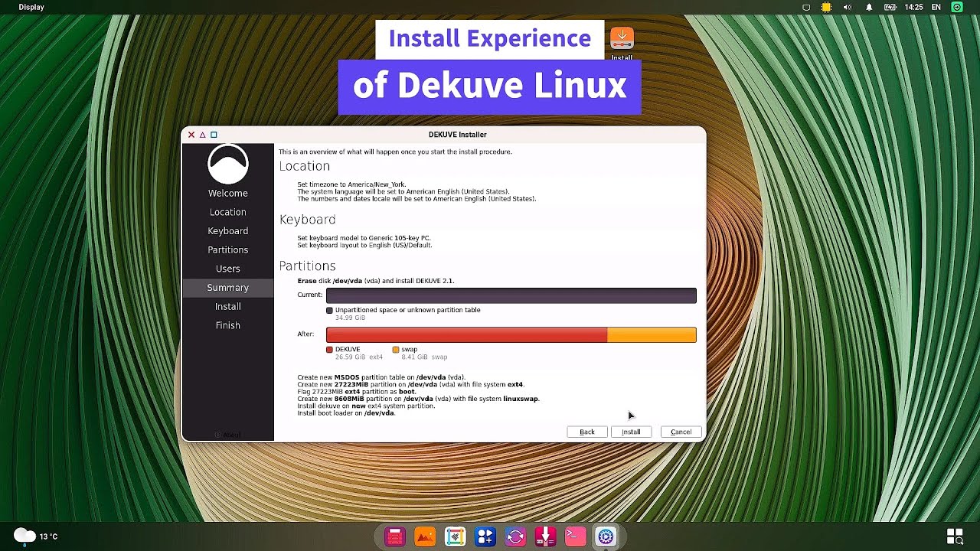
Task: Select the Summary step in sidebar
Action: click(228, 288)
